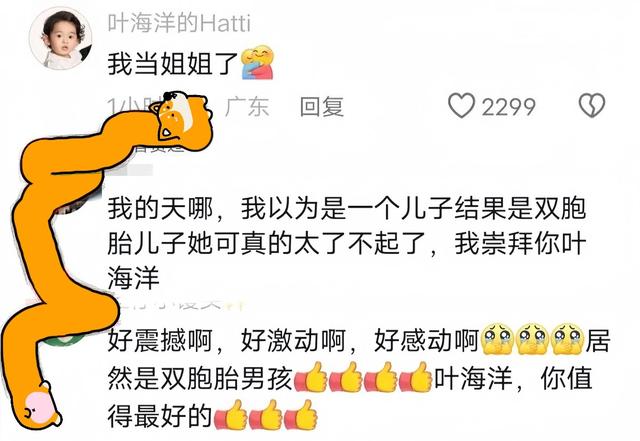Like the 我当姐姐了 comment with heart icon

click(x=461, y=106)
